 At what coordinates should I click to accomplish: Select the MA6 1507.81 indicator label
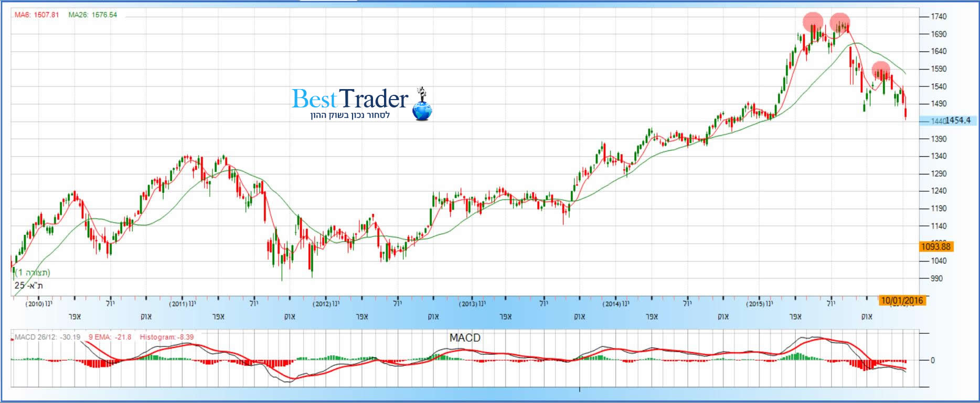pyautogui.click(x=37, y=15)
